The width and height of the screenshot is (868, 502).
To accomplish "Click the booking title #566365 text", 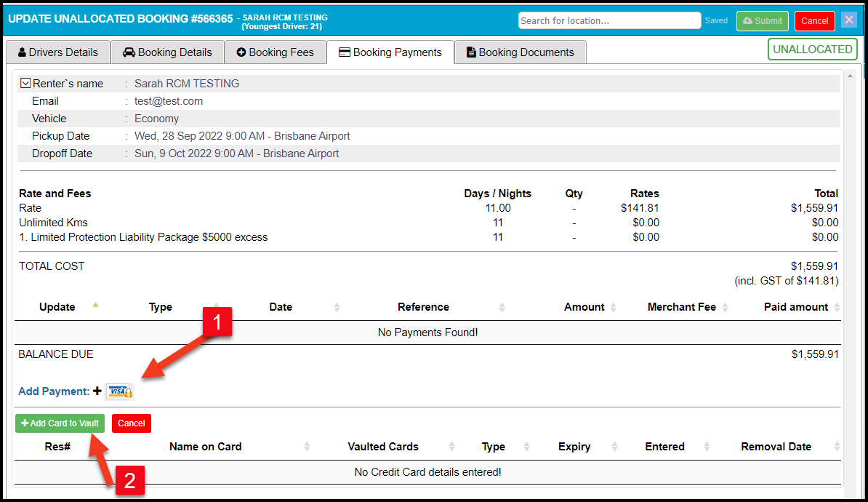I will 121,19.
